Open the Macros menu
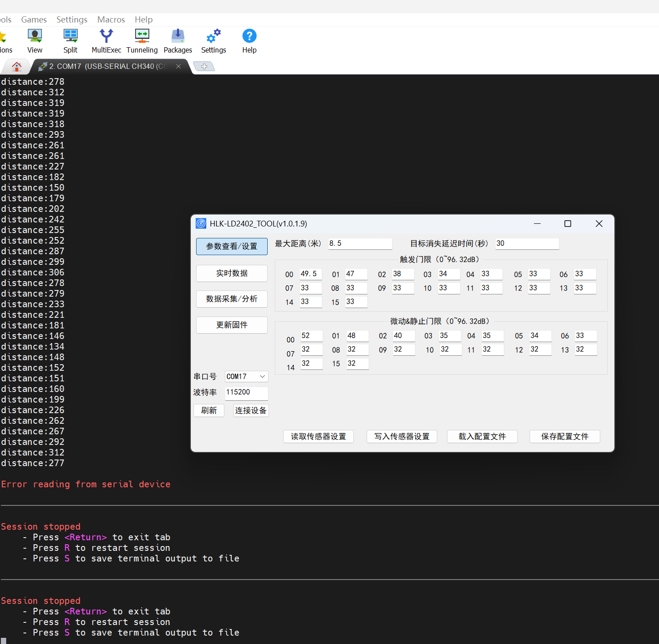659x644 pixels. (x=111, y=19)
